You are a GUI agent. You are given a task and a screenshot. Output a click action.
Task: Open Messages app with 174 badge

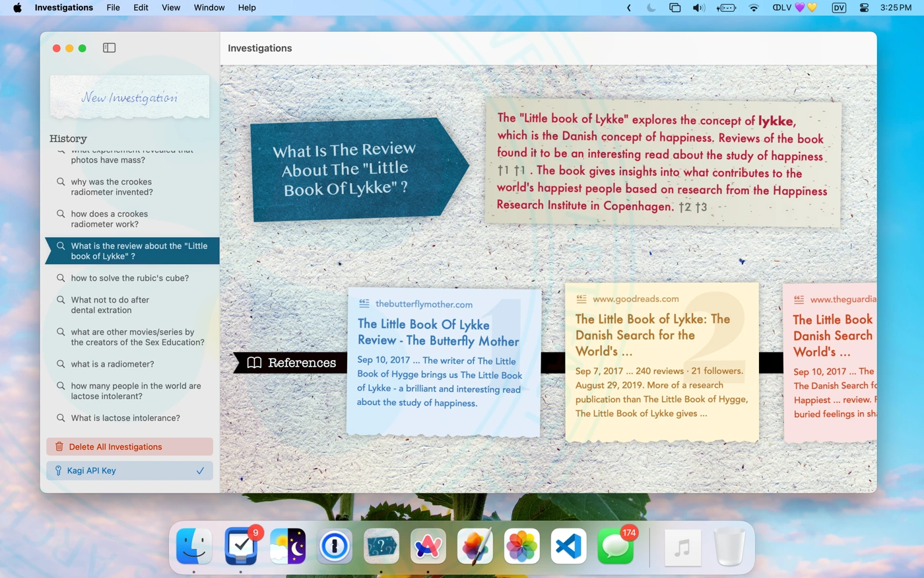coord(615,547)
